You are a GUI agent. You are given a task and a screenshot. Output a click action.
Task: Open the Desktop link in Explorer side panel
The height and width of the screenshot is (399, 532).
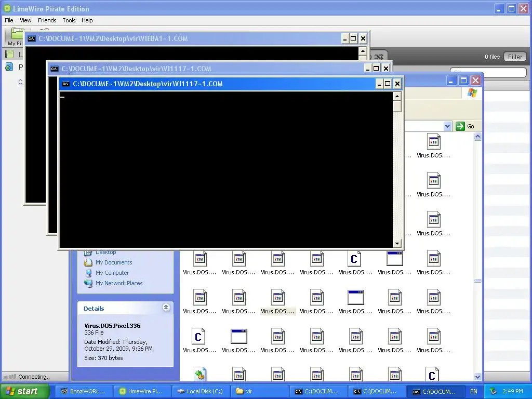(105, 252)
